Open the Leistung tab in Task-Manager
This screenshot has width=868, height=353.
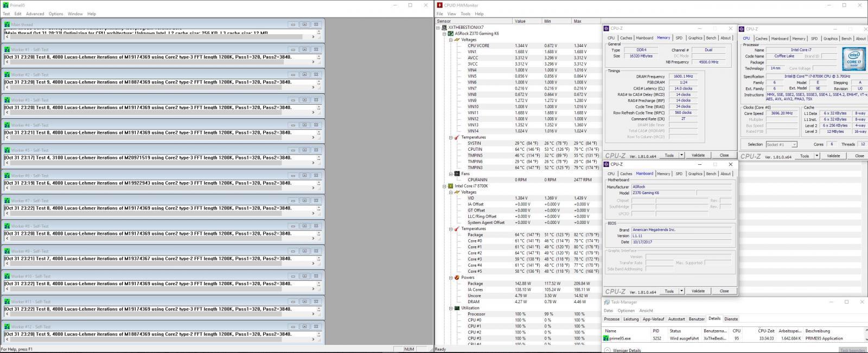tap(631, 319)
